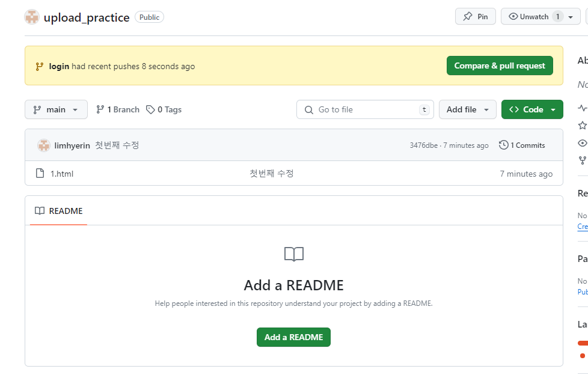Image resolution: width=588 pixels, height=378 pixels.
Task: Click the t keyboard shortcut hint
Action: [424, 109]
